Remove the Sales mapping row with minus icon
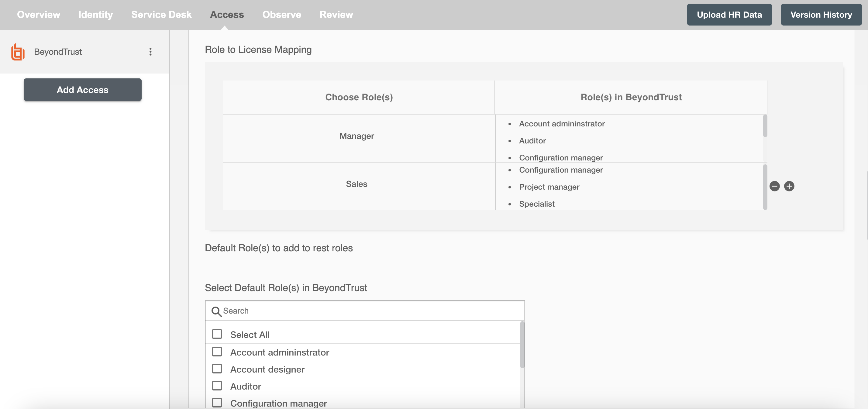The width and height of the screenshot is (868, 409). (x=774, y=186)
